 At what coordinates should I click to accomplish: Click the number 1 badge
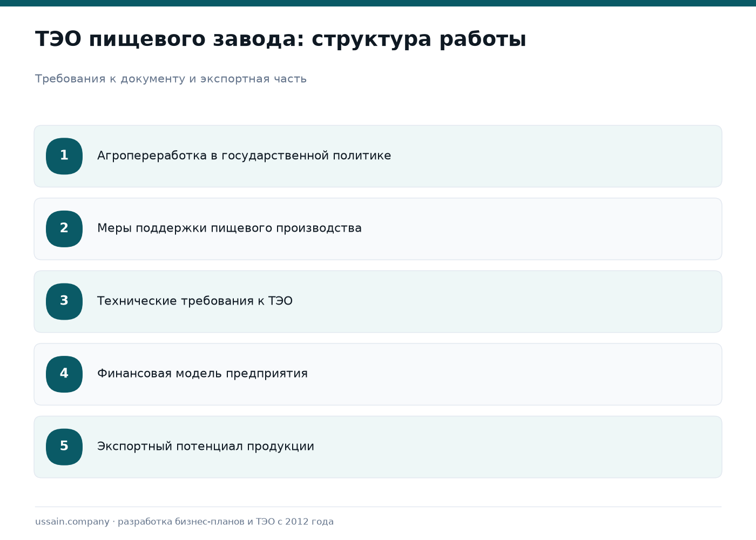[x=64, y=156]
